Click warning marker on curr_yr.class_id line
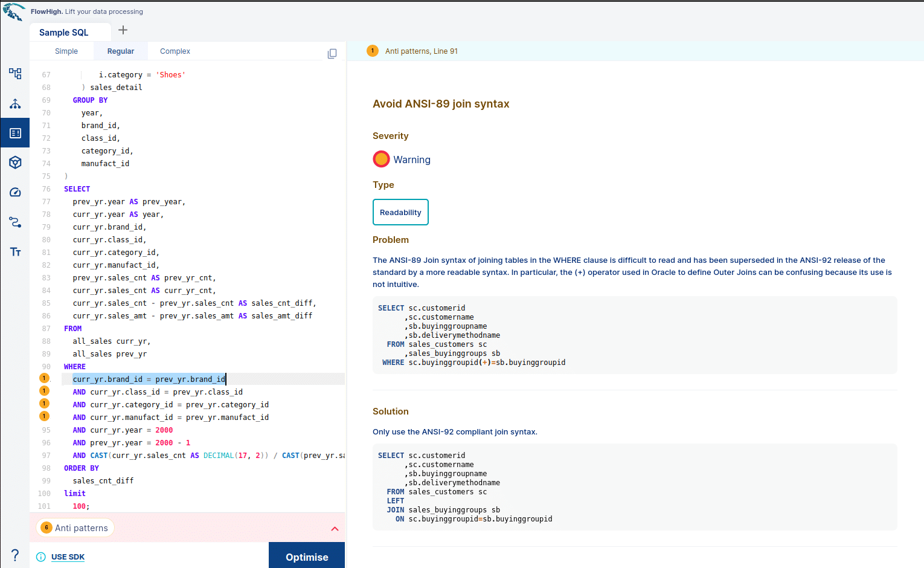The height and width of the screenshot is (568, 924). [44, 391]
